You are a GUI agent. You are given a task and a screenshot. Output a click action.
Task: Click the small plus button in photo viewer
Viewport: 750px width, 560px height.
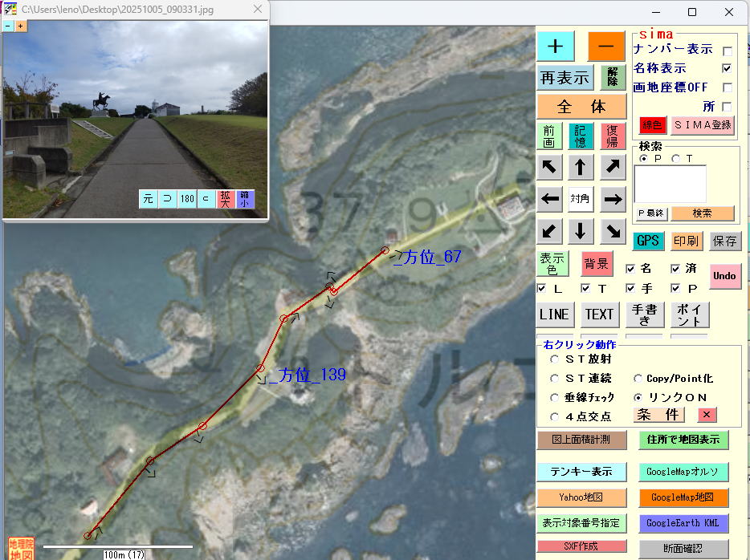[21, 26]
